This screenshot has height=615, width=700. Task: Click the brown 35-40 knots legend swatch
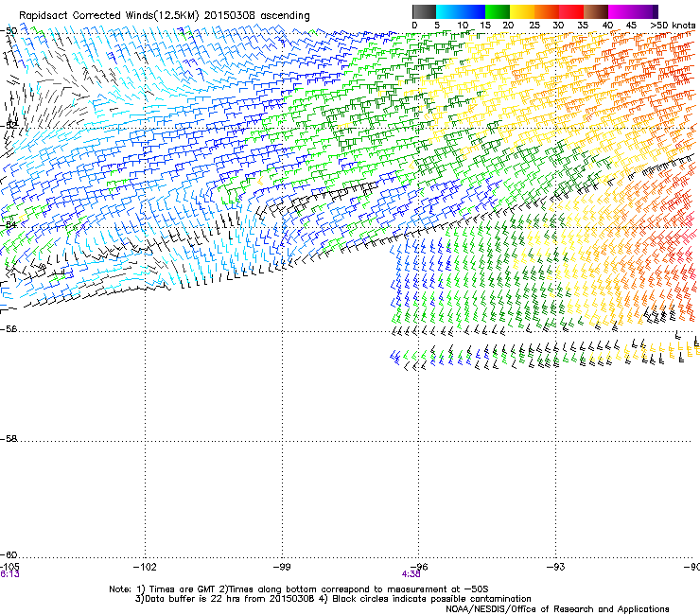[x=596, y=11]
